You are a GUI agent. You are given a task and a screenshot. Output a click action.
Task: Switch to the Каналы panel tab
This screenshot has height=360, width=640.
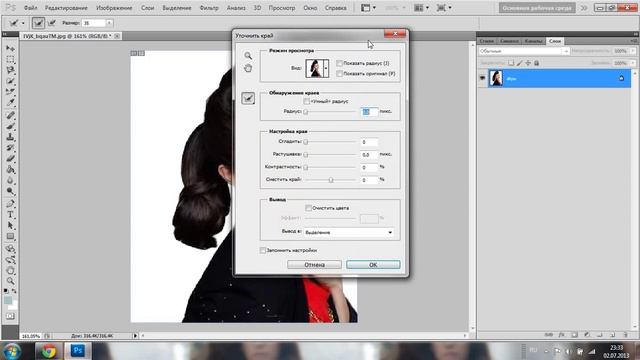pos(533,41)
